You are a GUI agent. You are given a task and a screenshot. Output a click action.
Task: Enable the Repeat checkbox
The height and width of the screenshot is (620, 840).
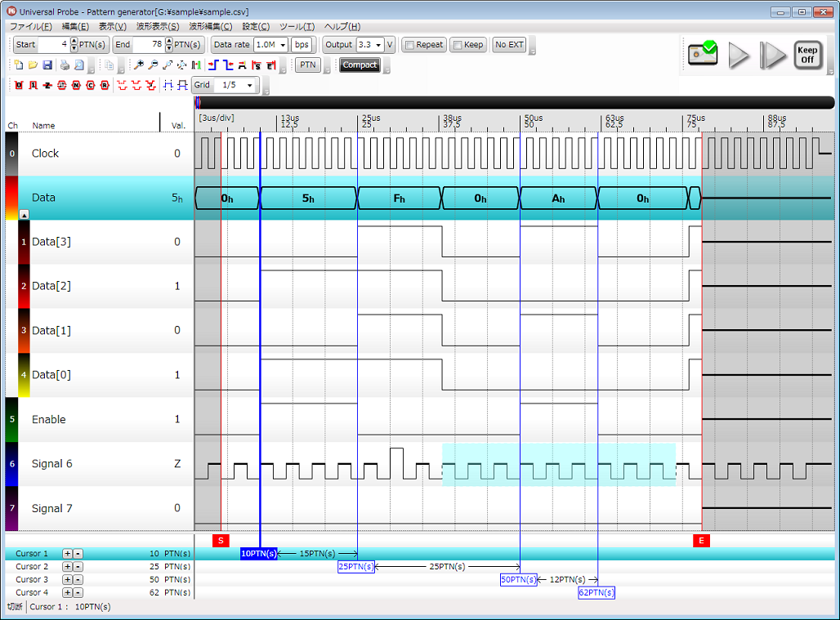pos(409,45)
